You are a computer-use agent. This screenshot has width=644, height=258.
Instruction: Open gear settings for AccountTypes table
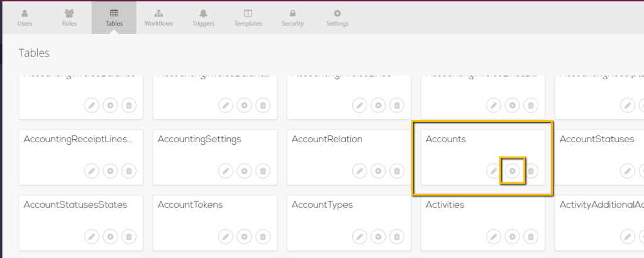click(x=379, y=237)
